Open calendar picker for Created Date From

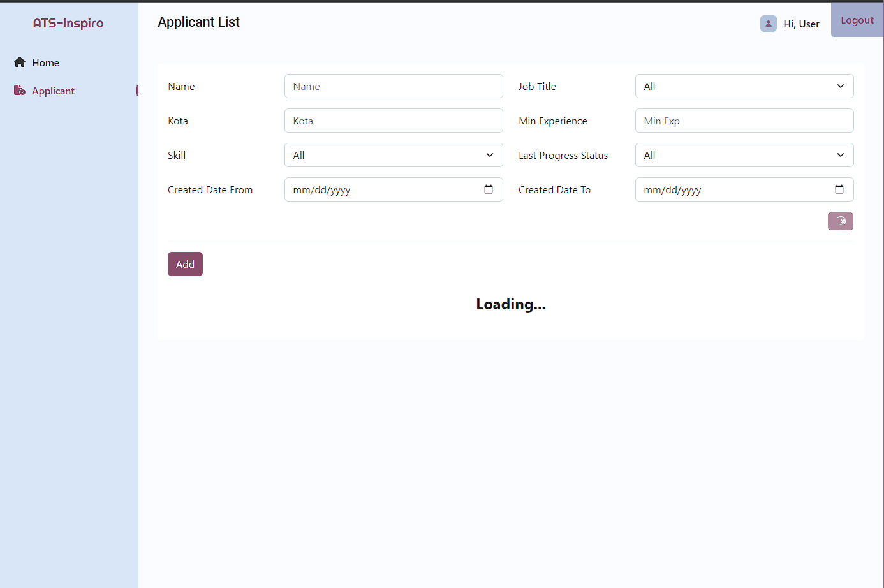coord(489,189)
